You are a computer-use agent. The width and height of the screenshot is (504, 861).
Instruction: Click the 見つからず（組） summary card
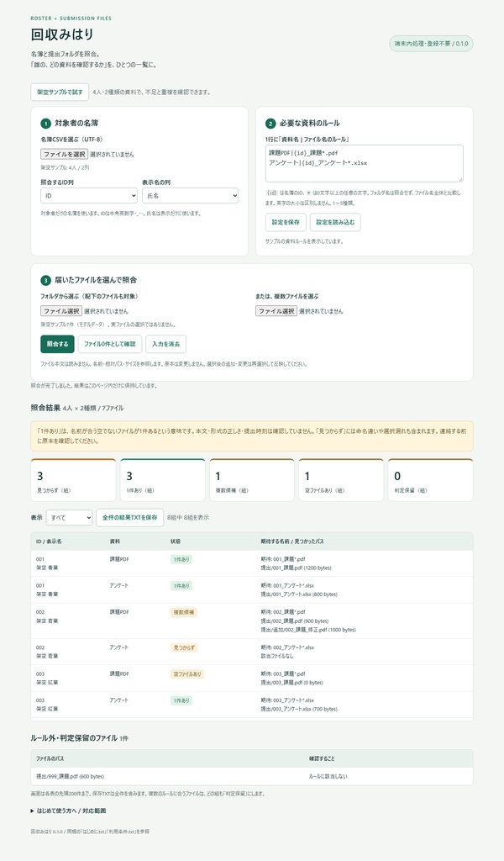pos(73,480)
